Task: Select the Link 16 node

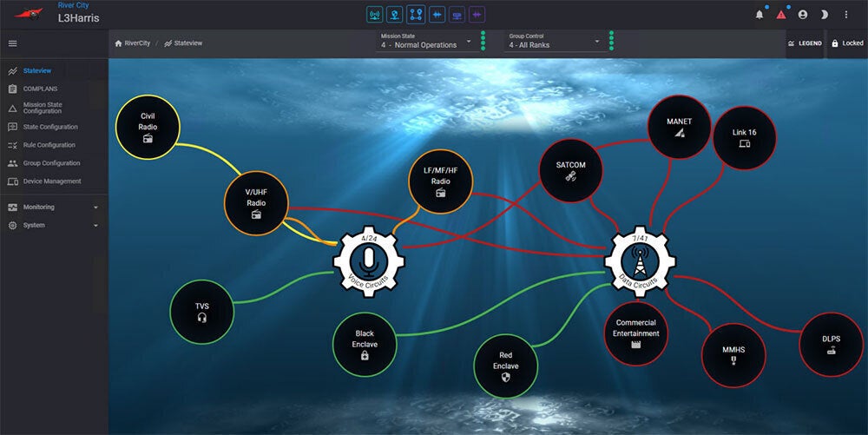Action: click(745, 138)
